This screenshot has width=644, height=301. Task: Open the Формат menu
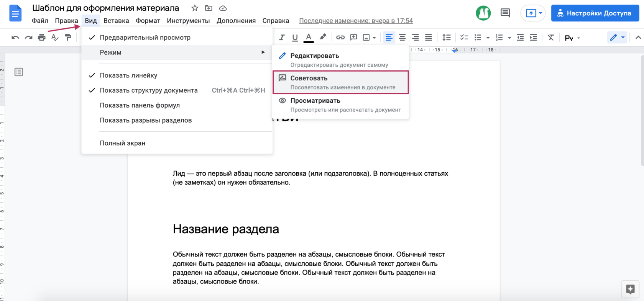pos(148,21)
